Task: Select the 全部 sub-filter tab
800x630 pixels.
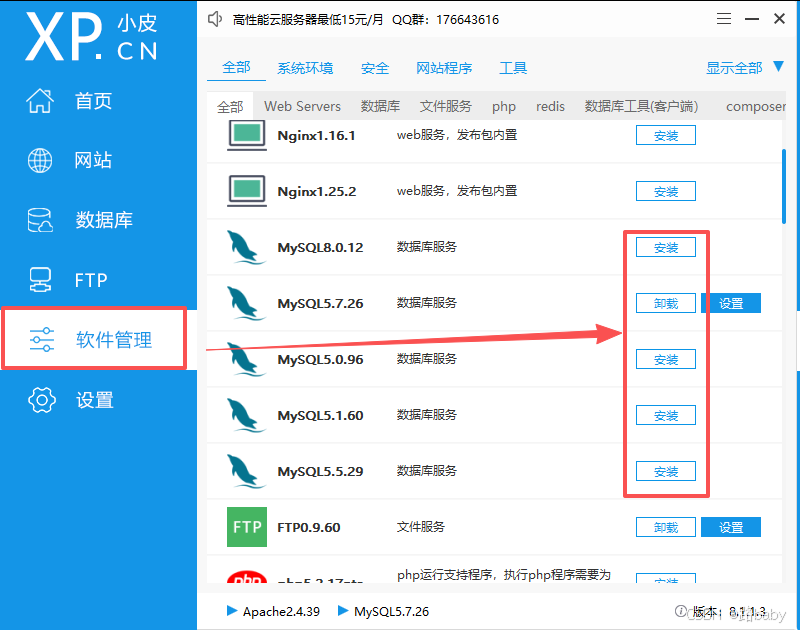Action: point(230,107)
